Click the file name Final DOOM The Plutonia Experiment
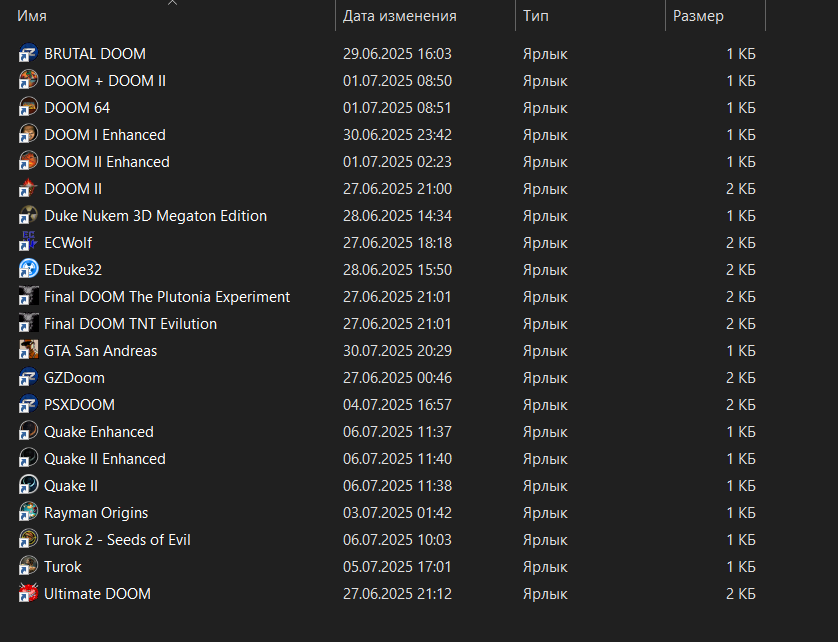 pyautogui.click(x=167, y=297)
